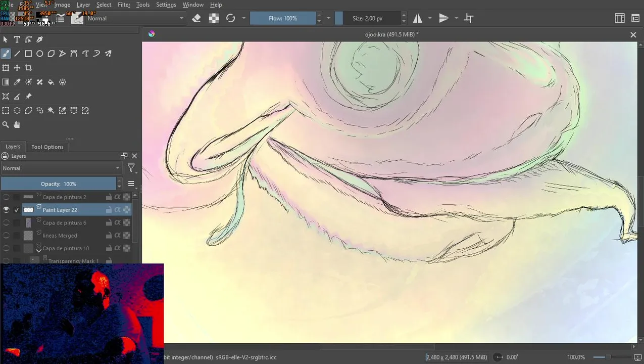Viewport: 644px width, 364px height.
Task: Select the Enclose and Fill tool
Action: (x=63, y=82)
